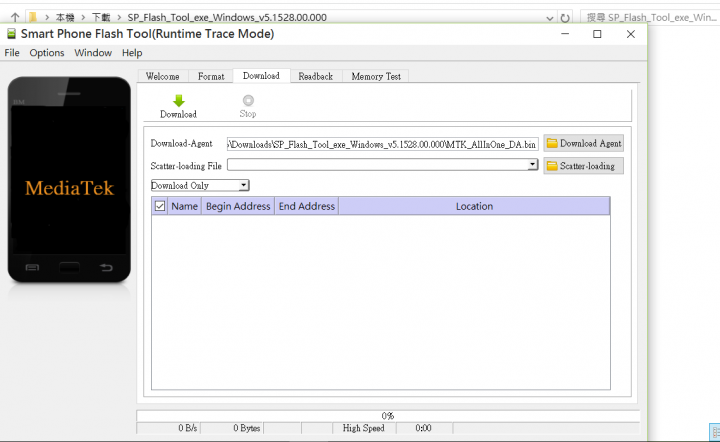Click the End Address column header
The image size is (720, 442).
pyautogui.click(x=307, y=206)
